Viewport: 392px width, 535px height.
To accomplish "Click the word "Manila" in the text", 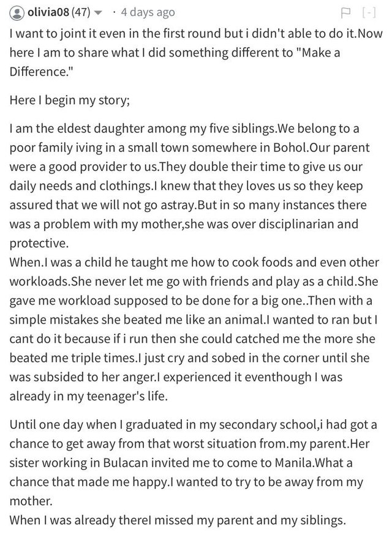I will click(x=293, y=463).
